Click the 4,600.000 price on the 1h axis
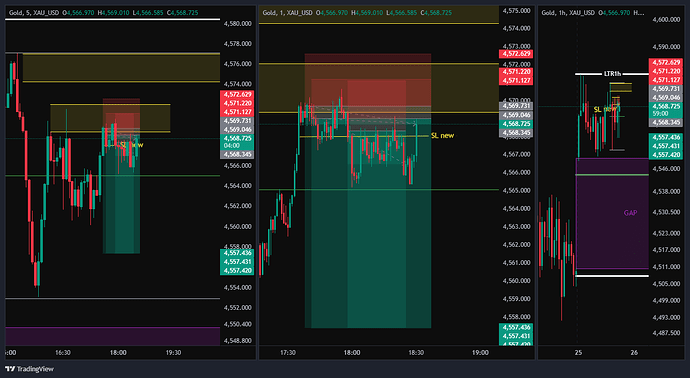The image size is (690, 378). point(667,19)
